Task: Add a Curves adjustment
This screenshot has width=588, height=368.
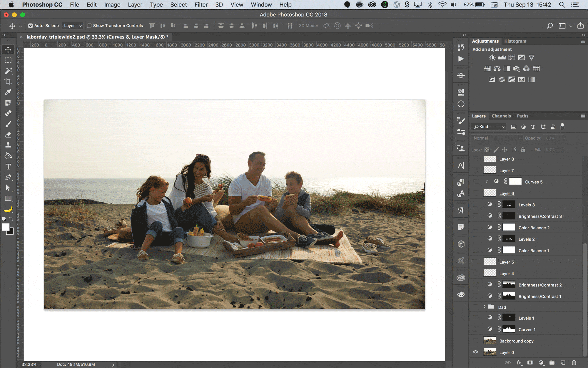Action: (512, 57)
